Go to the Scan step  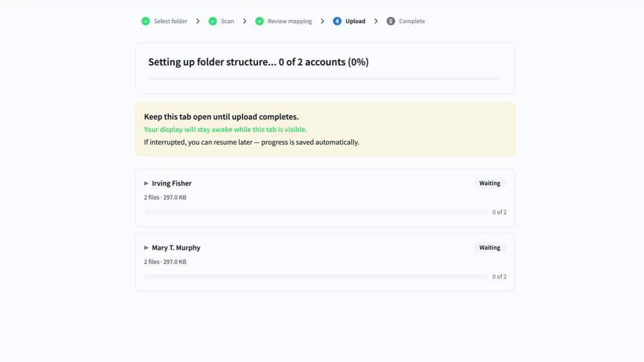point(228,21)
